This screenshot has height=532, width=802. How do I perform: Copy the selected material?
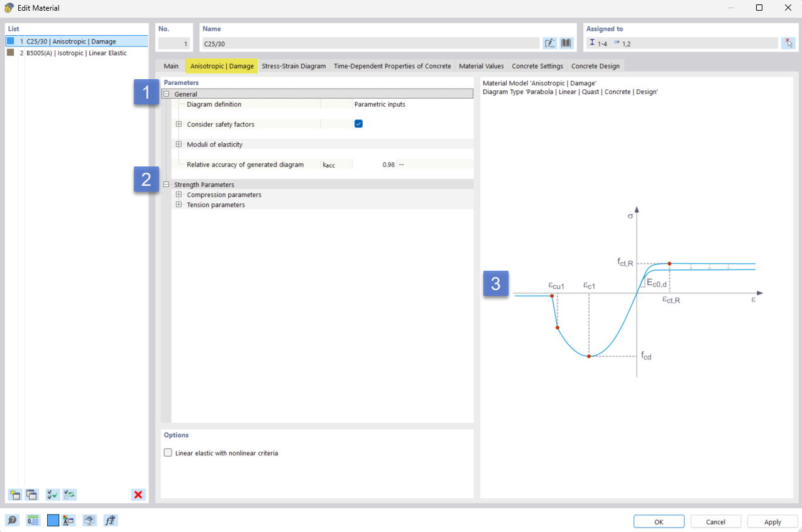pos(32,494)
